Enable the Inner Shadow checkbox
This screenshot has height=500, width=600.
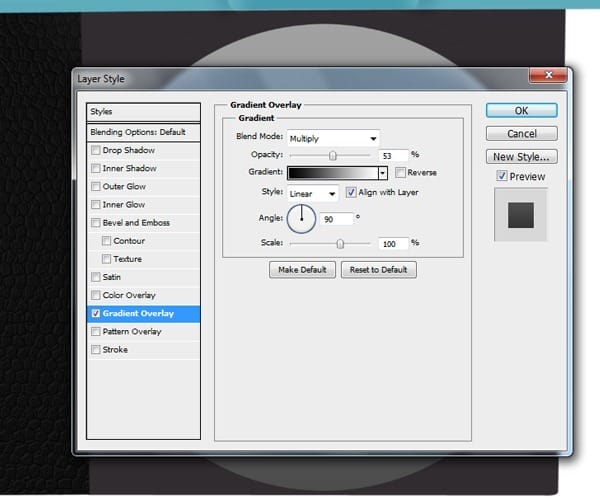96,168
